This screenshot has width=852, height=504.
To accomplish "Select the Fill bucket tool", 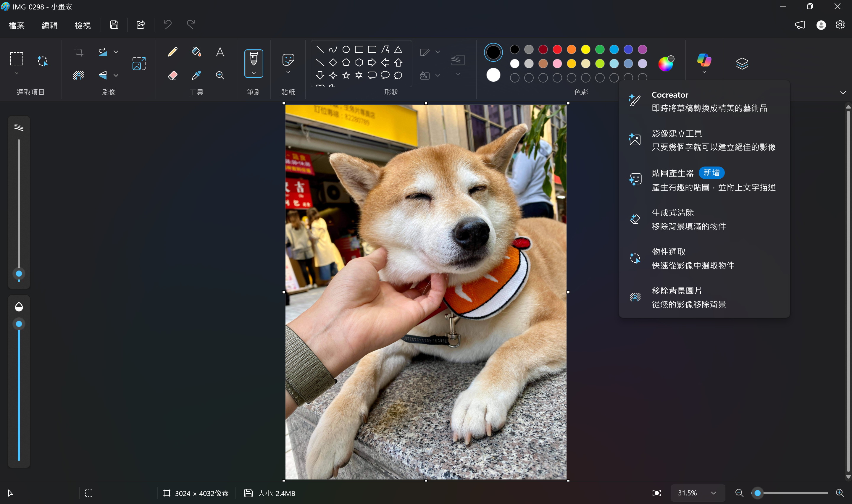I will pyautogui.click(x=196, y=52).
